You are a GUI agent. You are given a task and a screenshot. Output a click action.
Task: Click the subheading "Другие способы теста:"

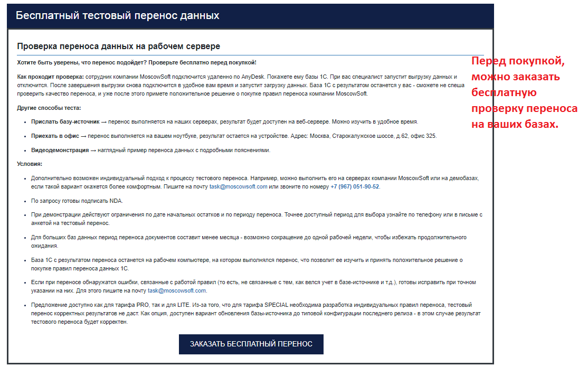pos(49,108)
